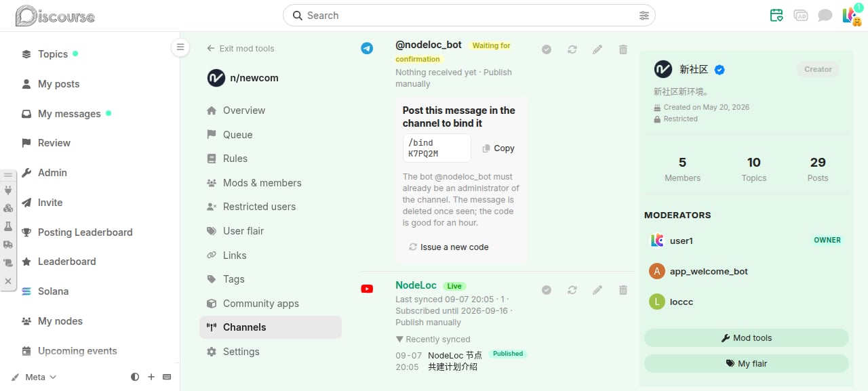Toggle the sidebar with hamburger button

pos(180,47)
